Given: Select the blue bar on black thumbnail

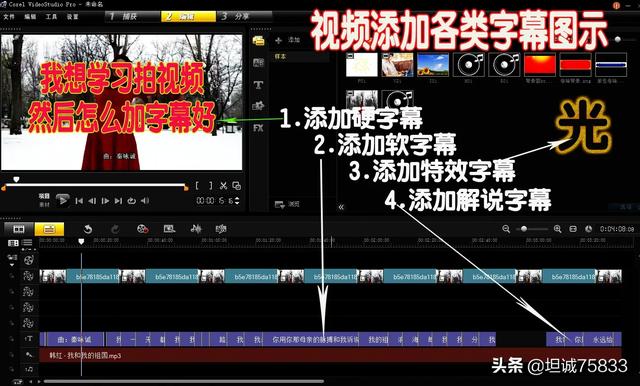Looking at the screenshot, I should (x=611, y=64).
